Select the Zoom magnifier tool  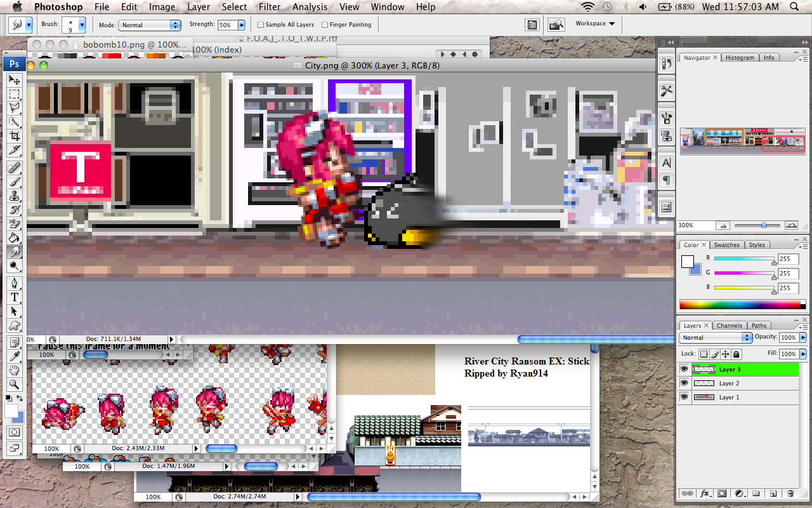coord(14,384)
